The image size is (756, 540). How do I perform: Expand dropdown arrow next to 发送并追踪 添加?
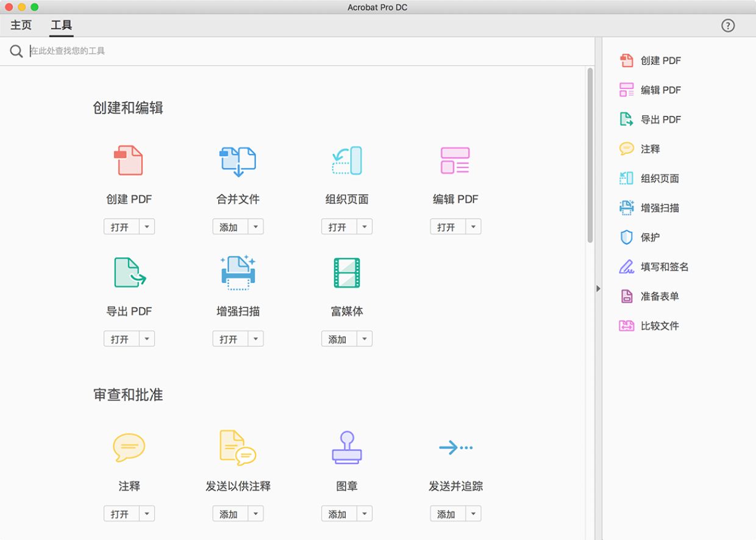tap(474, 514)
